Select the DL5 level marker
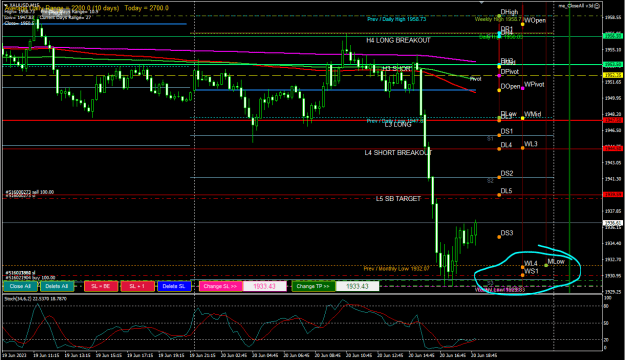 coord(499,195)
